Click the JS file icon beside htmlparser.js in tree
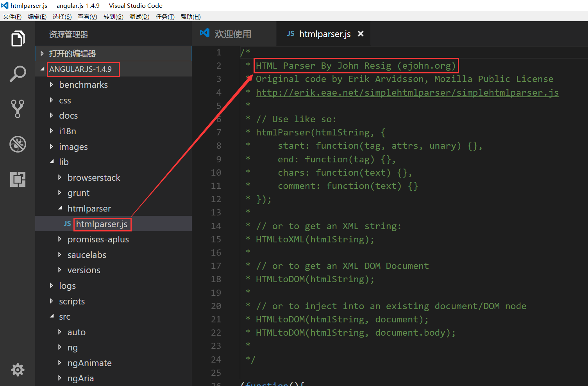 point(67,224)
